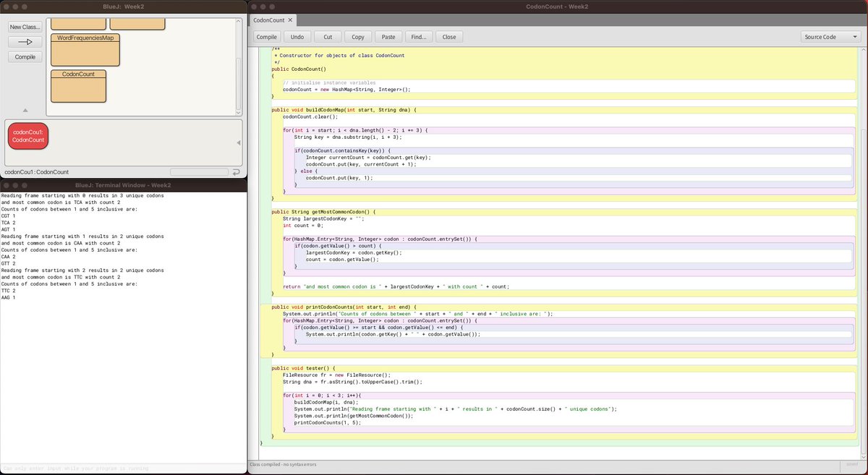Click Compile in the BlueJ project window
868x475 pixels.
pyautogui.click(x=25, y=57)
